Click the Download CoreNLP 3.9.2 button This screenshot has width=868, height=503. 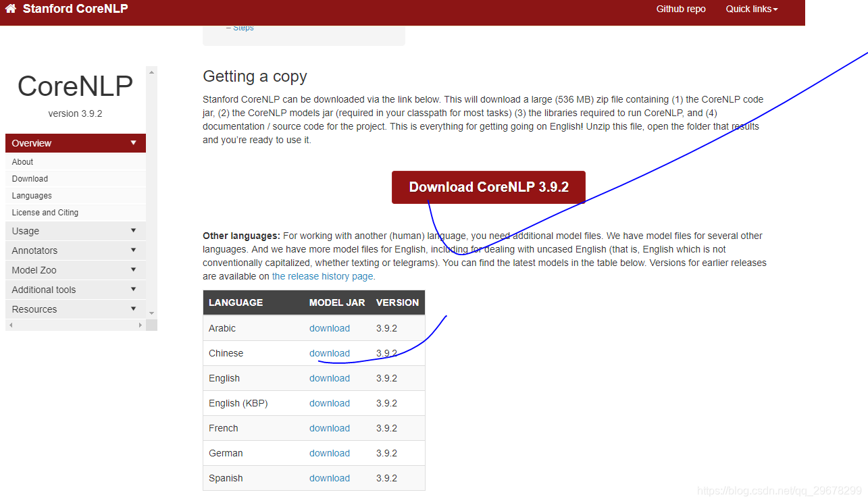(x=488, y=187)
